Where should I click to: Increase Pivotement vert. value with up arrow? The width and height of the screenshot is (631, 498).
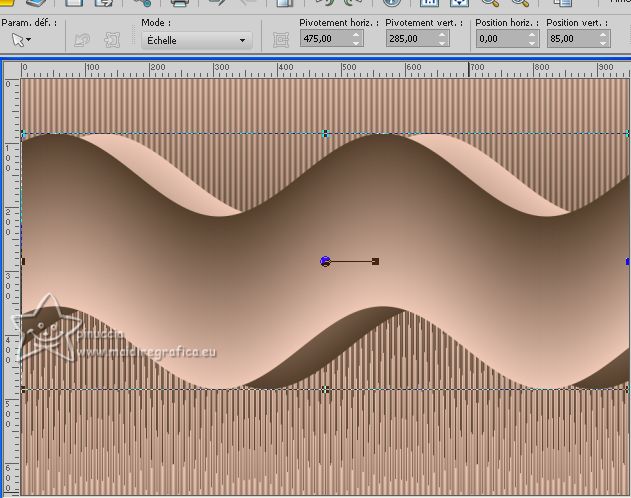442,35
